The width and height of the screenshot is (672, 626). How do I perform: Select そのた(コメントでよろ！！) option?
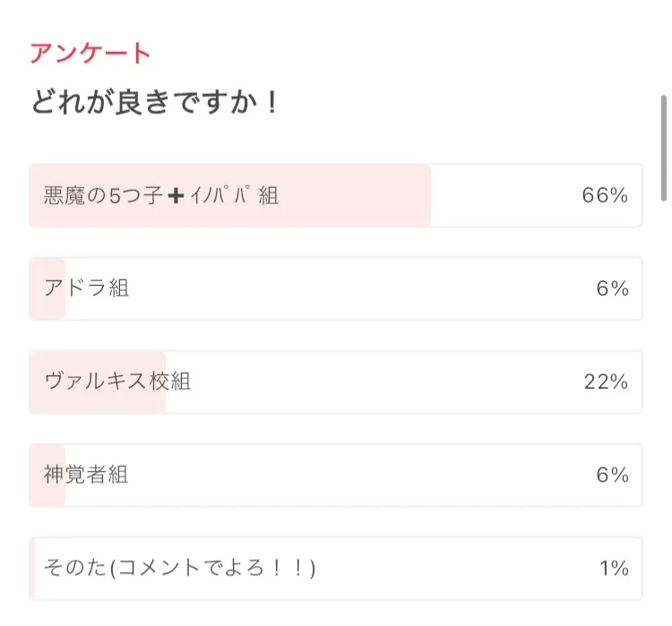(x=179, y=568)
